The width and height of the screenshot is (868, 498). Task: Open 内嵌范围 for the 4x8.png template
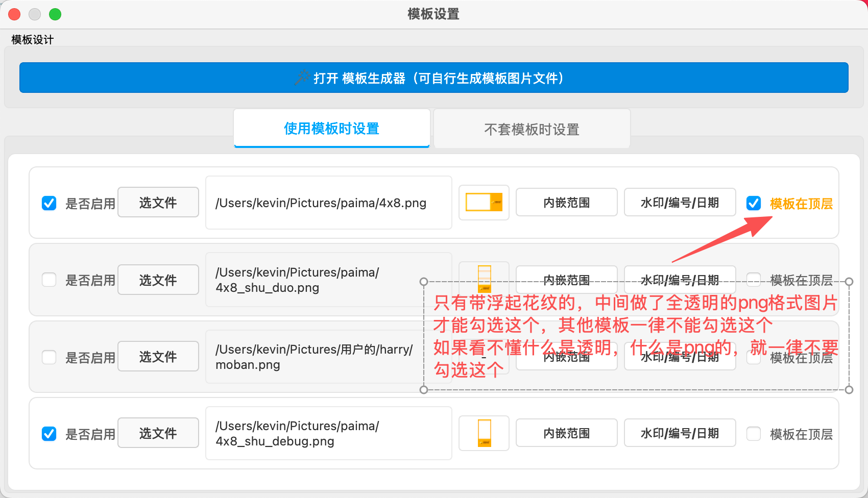point(566,203)
